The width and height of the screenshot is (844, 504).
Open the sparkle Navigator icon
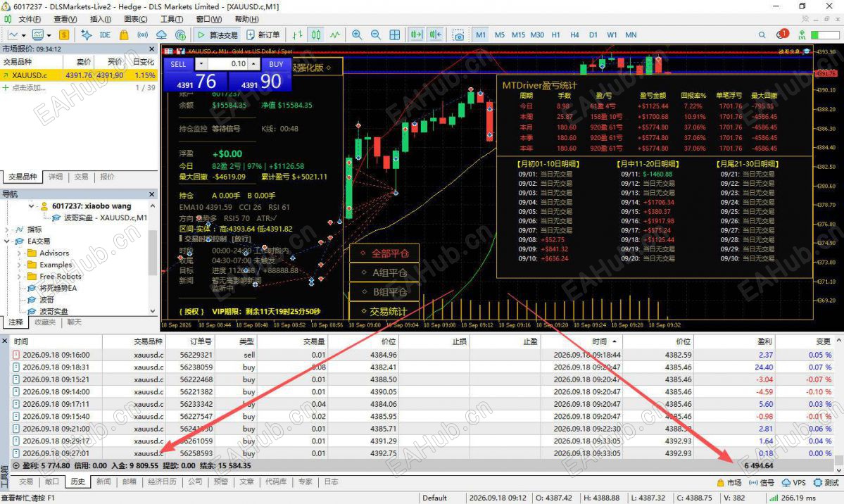point(86,35)
